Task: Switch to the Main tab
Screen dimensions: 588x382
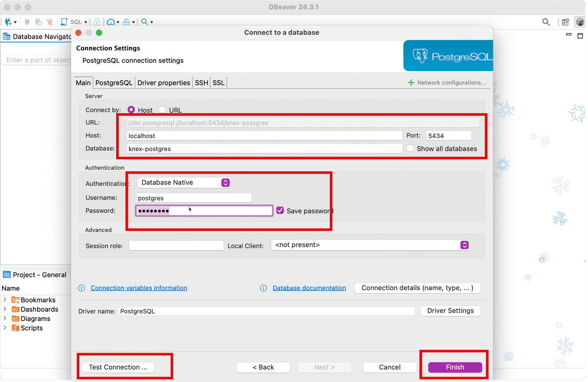Action: point(83,83)
